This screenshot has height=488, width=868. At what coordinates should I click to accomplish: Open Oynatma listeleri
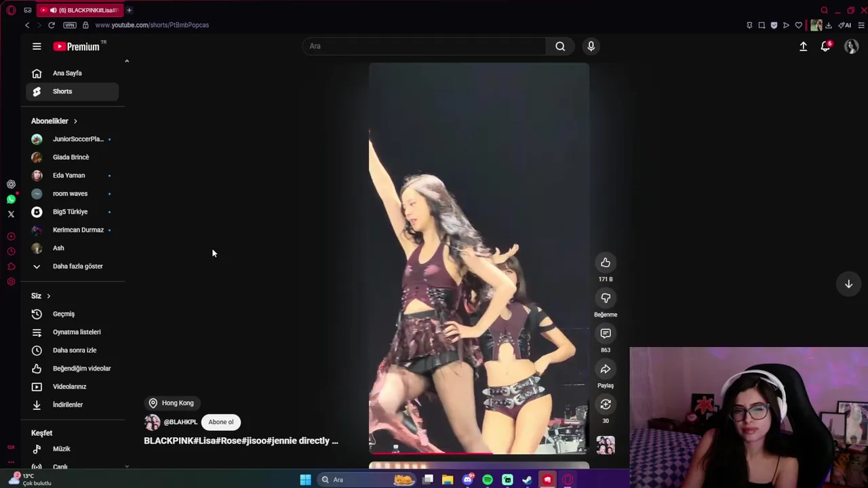point(72,332)
